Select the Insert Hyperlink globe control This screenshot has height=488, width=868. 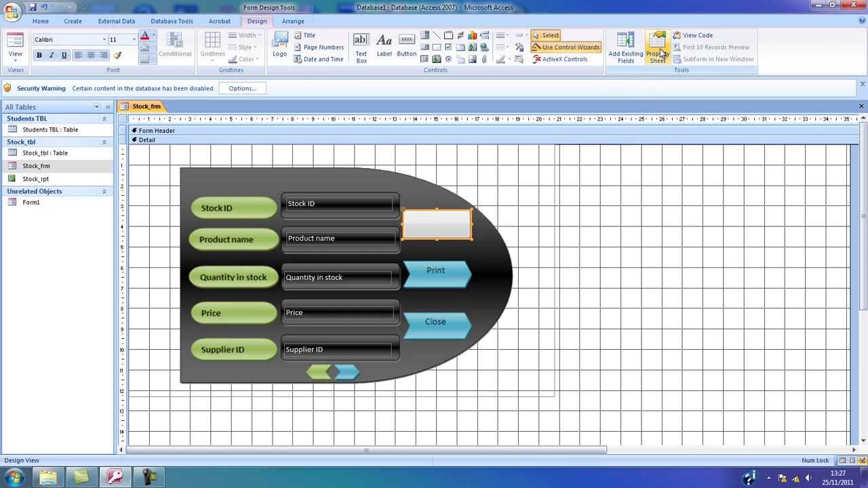point(484,47)
